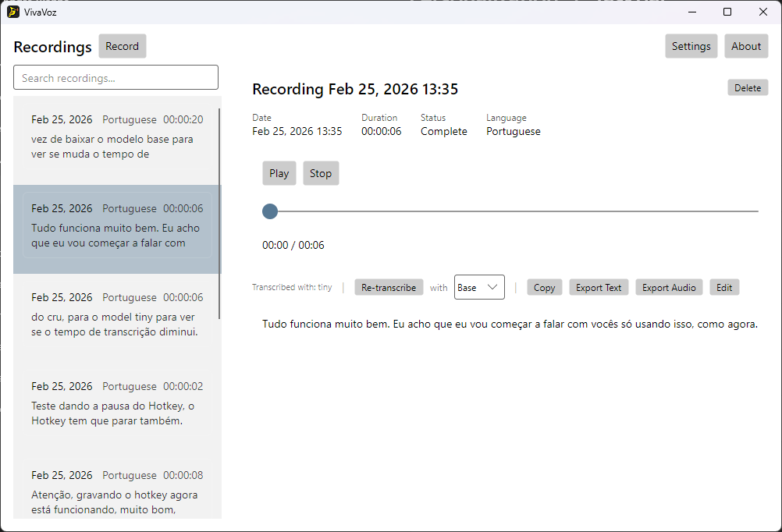Re-transcribe the recording
782x532 pixels.
pos(389,287)
